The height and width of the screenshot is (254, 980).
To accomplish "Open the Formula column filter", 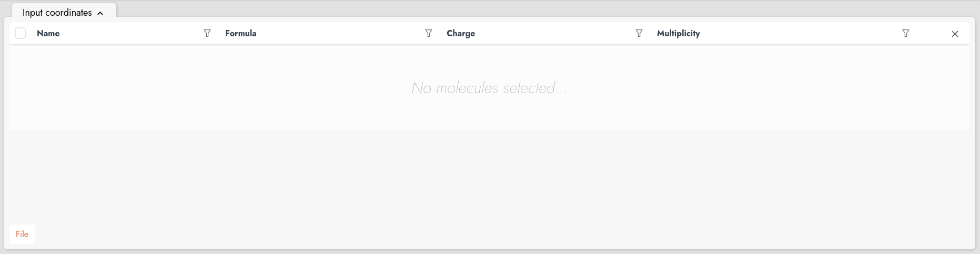I will pos(429,33).
